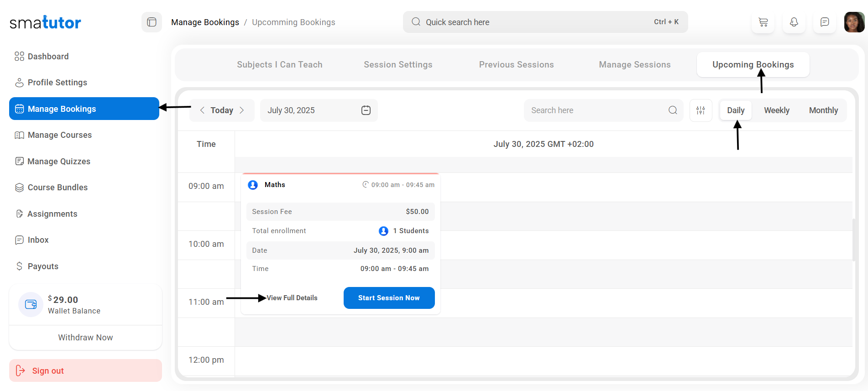Open View Full Details link

coord(292,298)
